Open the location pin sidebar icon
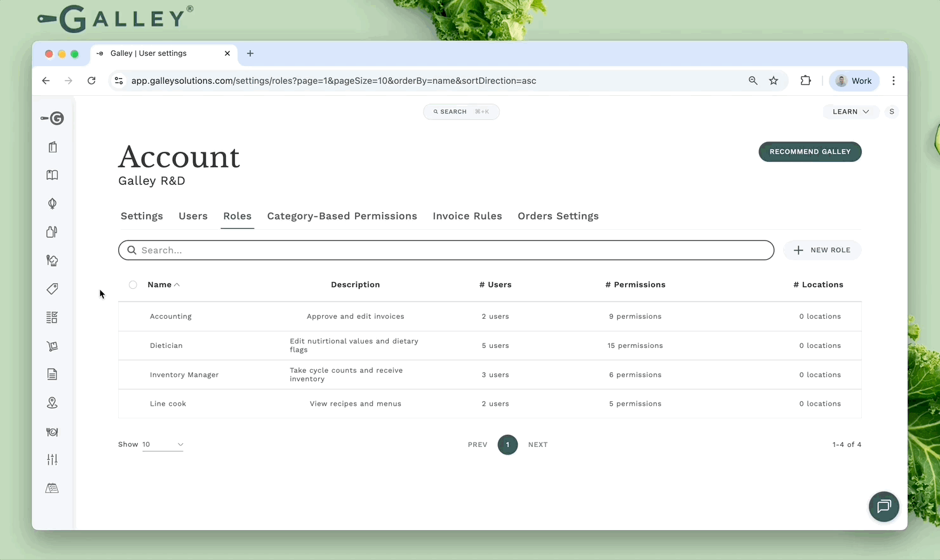940x560 pixels. [x=52, y=403]
